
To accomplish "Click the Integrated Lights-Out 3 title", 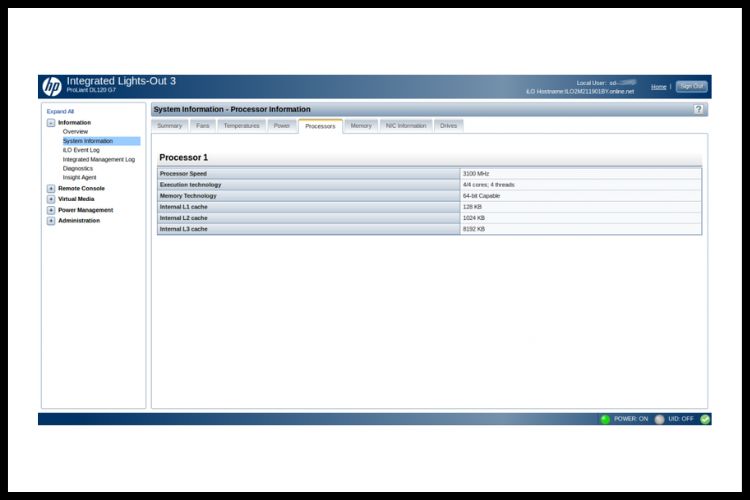I will pyautogui.click(x=121, y=81).
